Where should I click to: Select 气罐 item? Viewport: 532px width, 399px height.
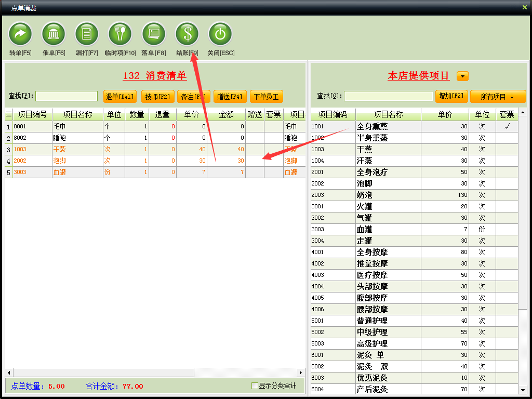click(x=414, y=218)
